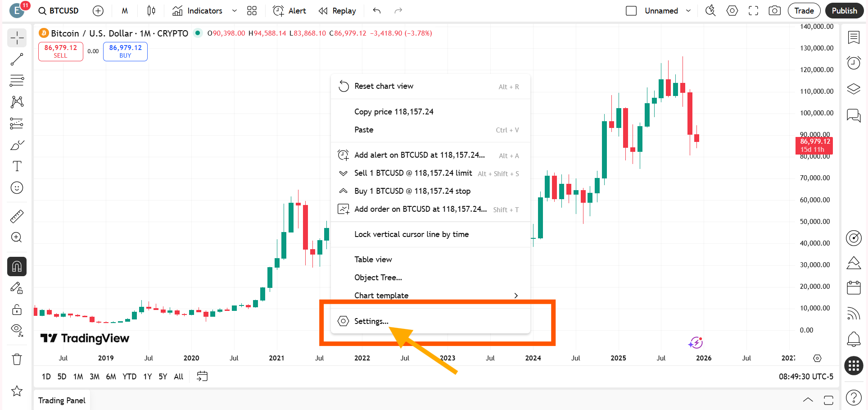Open the Alert creation tool
Screen dimensions: 868x410
(289, 10)
